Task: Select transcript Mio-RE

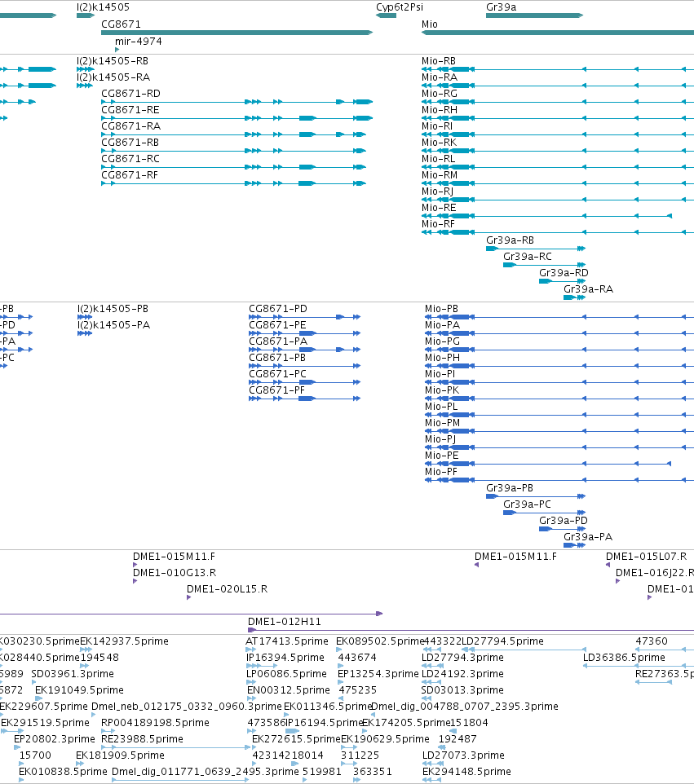Action: (547, 216)
